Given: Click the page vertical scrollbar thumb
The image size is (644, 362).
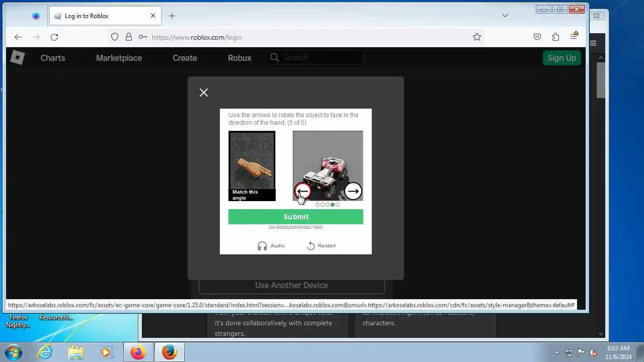Looking at the screenshot, I should click(x=601, y=80).
